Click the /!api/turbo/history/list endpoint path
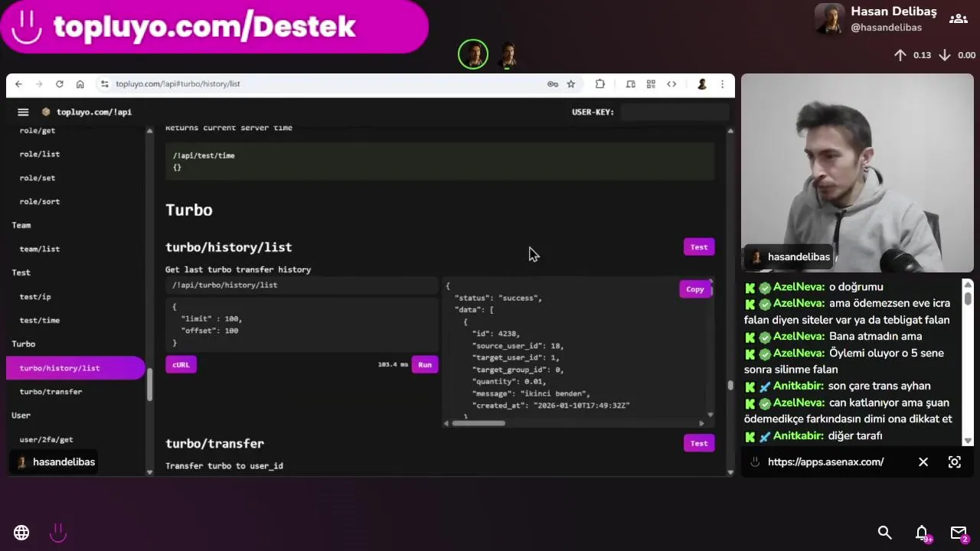The image size is (980, 551). 225,285
